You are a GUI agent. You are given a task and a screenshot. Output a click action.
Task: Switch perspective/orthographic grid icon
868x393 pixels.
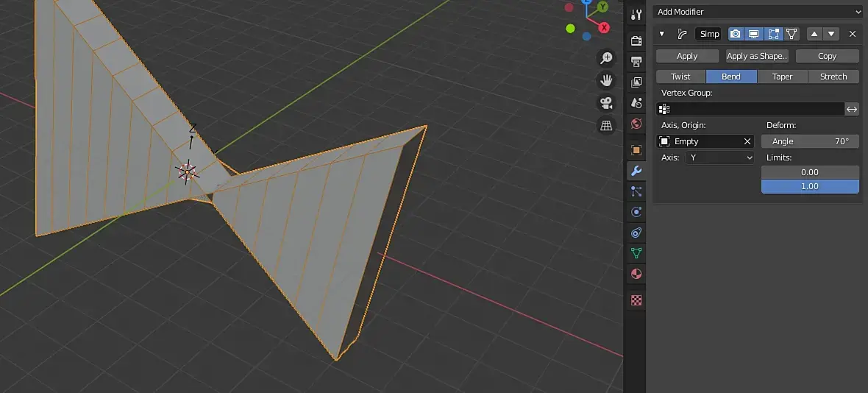(x=607, y=126)
